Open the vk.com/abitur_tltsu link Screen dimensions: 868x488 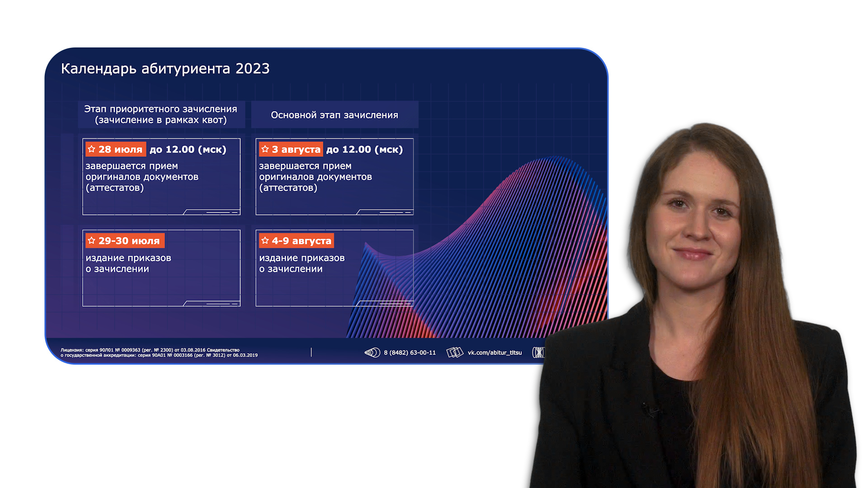coord(495,352)
